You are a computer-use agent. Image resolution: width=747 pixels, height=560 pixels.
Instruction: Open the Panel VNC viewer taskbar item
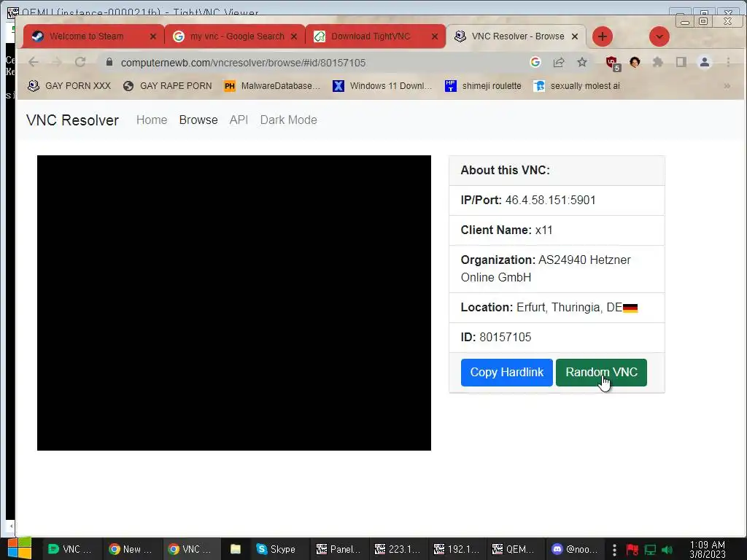pos(338,549)
